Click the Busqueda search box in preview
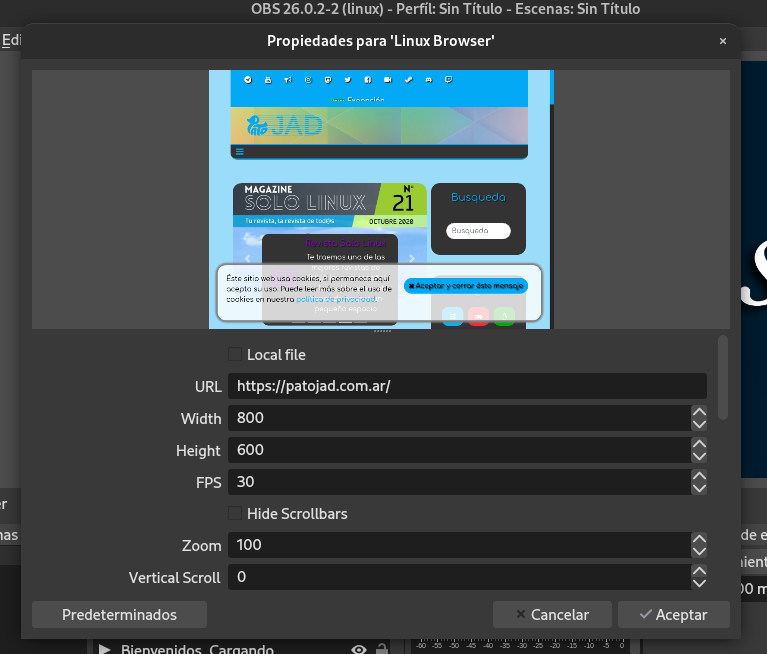 pyautogui.click(x=478, y=230)
